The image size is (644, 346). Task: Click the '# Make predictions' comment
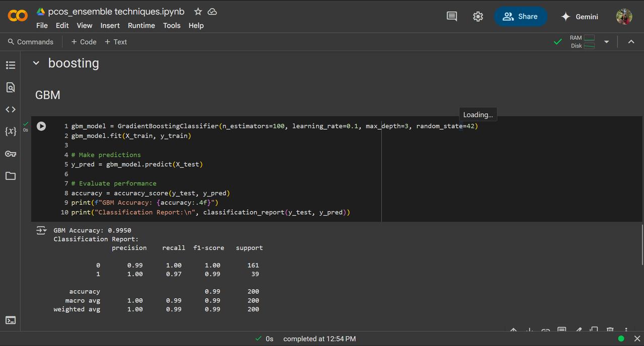[x=106, y=154]
